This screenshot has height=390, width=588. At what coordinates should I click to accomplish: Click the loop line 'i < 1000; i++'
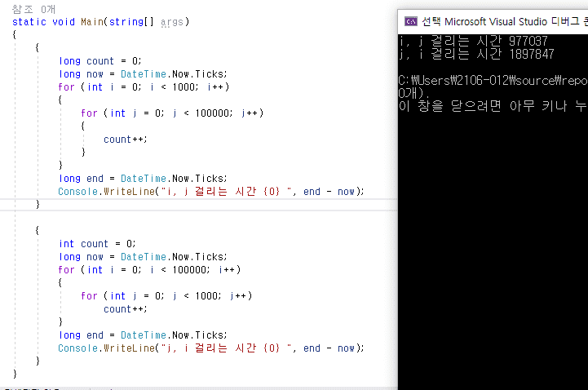(144, 87)
